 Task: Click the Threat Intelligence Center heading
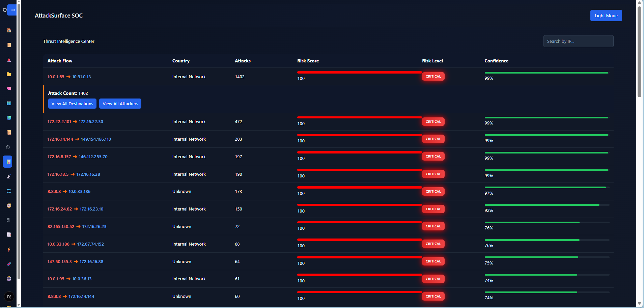(69, 41)
